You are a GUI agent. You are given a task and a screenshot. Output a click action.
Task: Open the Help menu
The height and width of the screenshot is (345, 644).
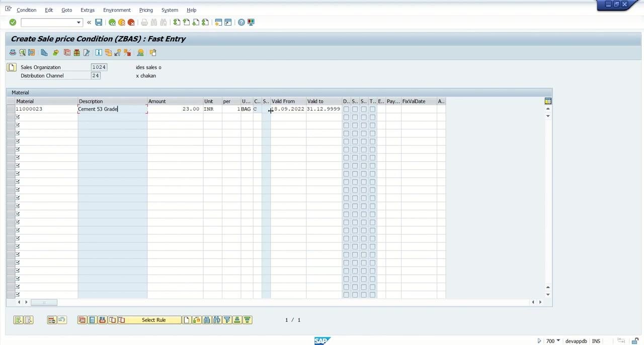(191, 10)
